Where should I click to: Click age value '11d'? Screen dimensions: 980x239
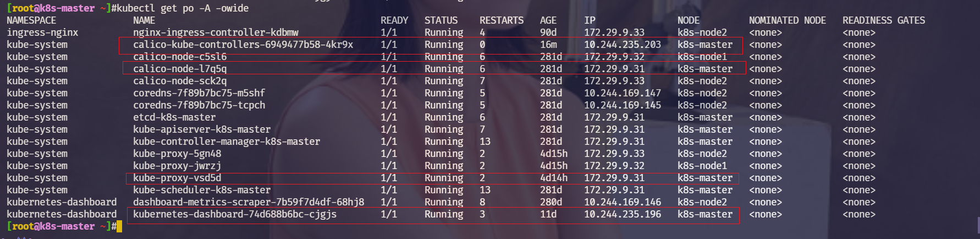[x=548, y=214]
